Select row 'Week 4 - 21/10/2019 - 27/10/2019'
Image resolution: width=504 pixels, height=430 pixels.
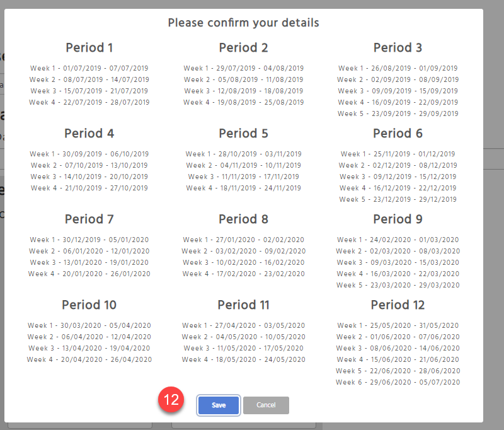click(89, 188)
